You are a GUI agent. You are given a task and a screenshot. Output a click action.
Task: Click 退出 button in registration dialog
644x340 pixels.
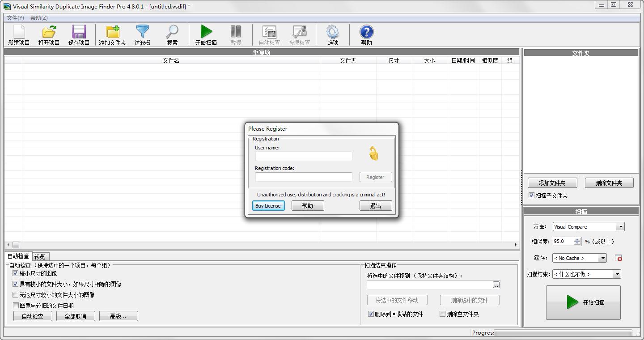coord(376,206)
